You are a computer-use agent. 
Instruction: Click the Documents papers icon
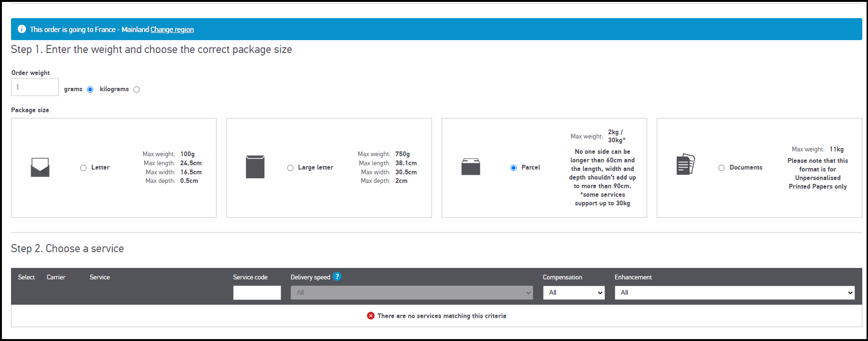point(685,164)
